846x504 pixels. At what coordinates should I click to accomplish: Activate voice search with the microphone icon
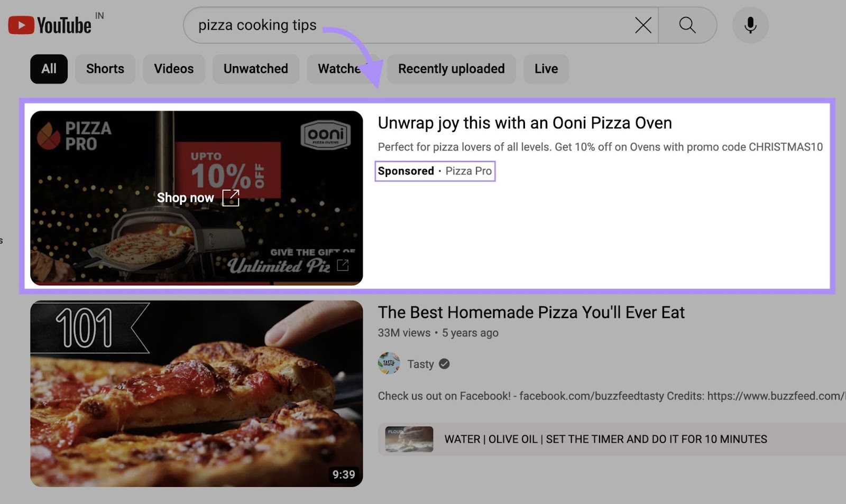tap(750, 25)
